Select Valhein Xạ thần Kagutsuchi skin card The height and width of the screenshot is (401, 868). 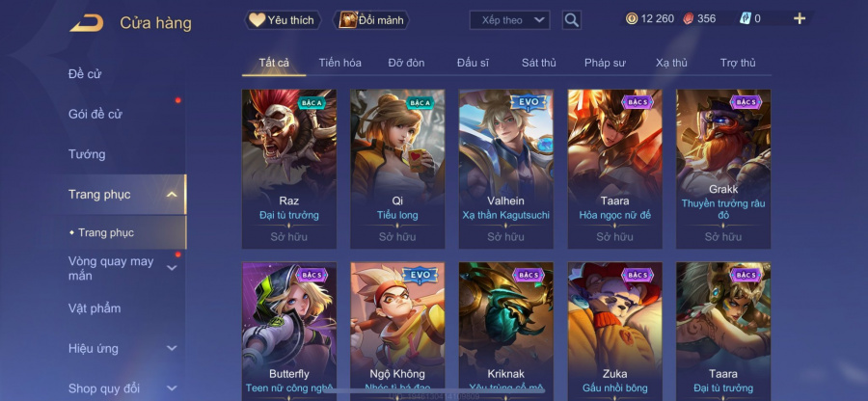tap(506, 170)
